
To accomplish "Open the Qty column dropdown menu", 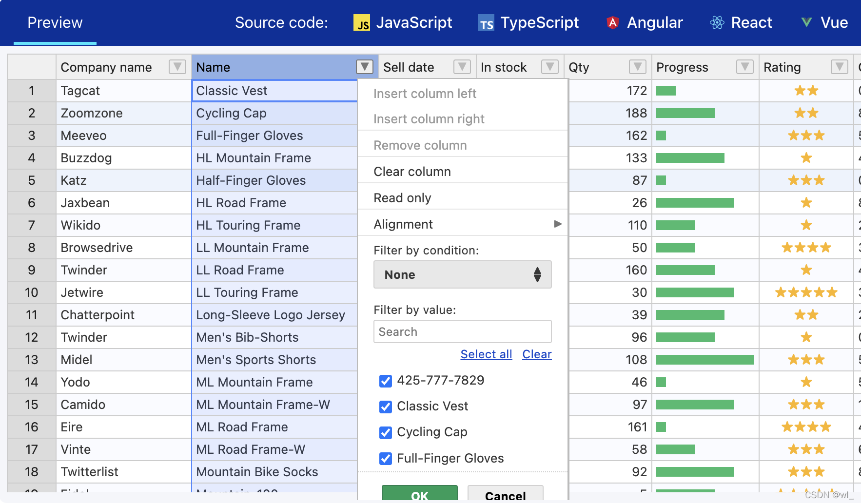I will point(637,67).
